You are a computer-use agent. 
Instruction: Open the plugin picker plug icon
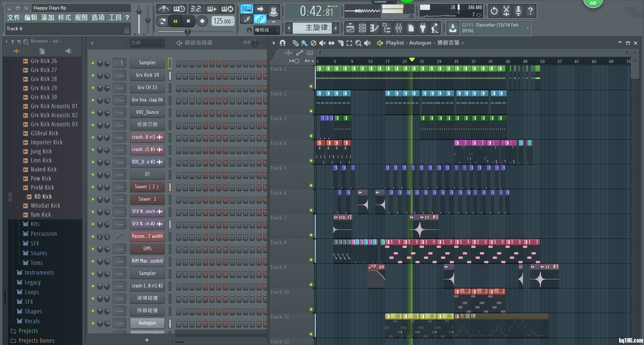(423, 28)
